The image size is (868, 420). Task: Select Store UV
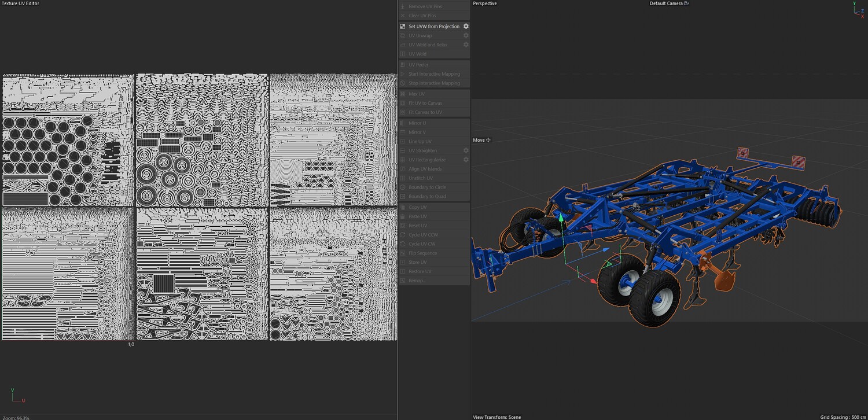(418, 263)
